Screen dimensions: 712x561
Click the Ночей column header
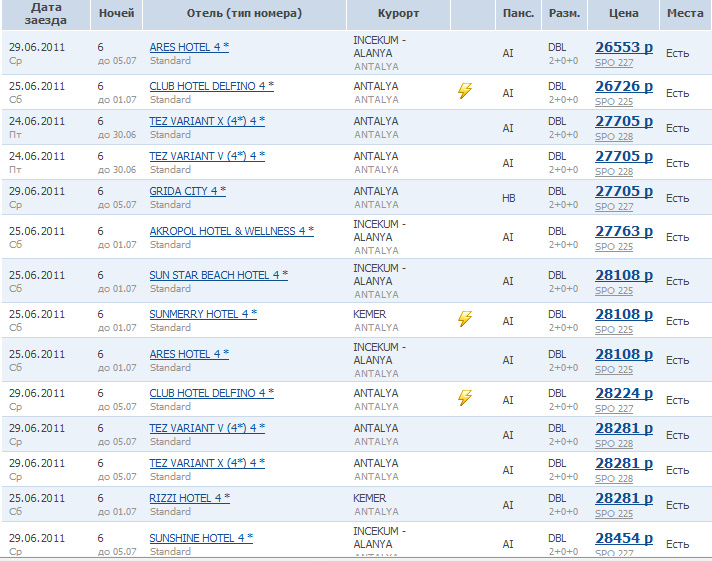pos(116,14)
